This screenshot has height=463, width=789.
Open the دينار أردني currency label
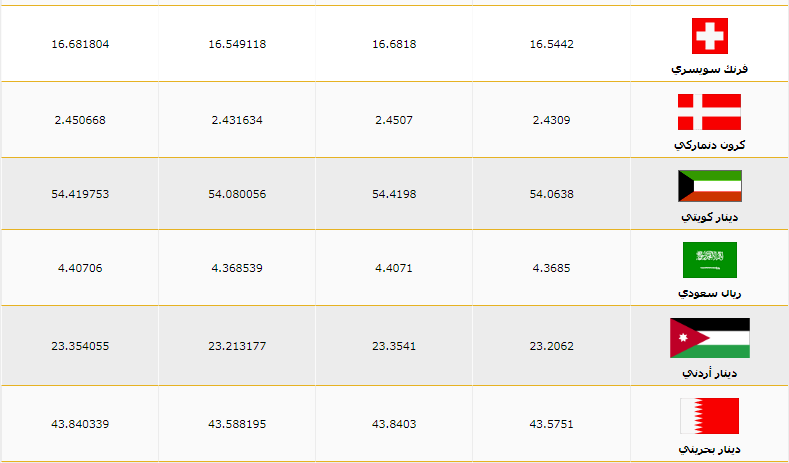point(709,373)
